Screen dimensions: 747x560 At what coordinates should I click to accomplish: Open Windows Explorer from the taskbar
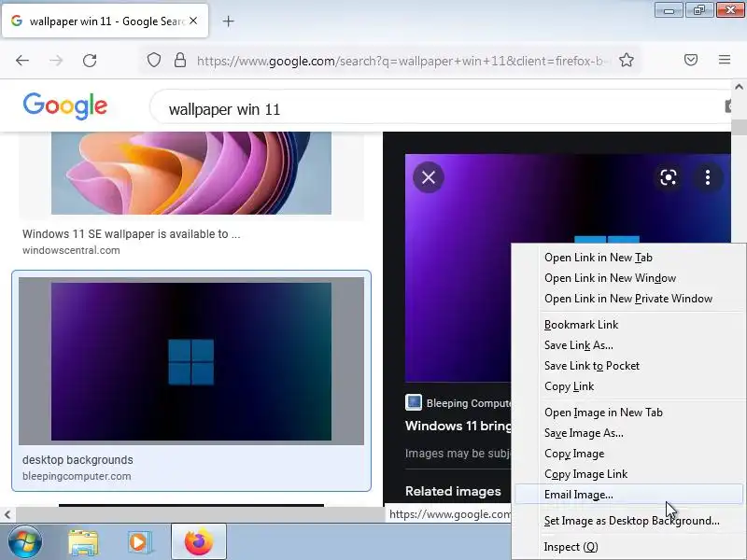[83, 542]
